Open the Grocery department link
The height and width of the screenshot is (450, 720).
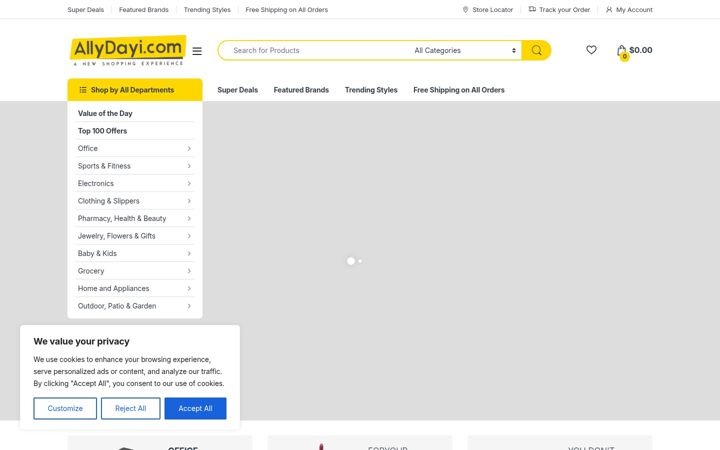click(91, 271)
